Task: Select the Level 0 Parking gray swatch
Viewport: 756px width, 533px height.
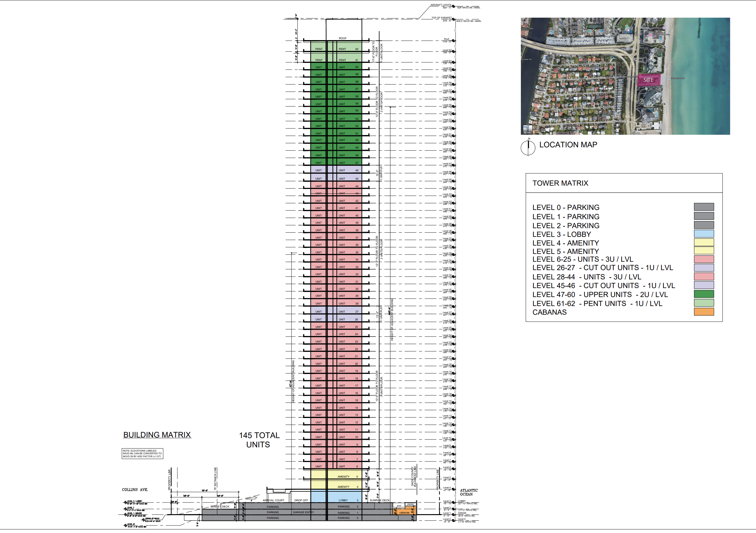Action: coord(704,207)
